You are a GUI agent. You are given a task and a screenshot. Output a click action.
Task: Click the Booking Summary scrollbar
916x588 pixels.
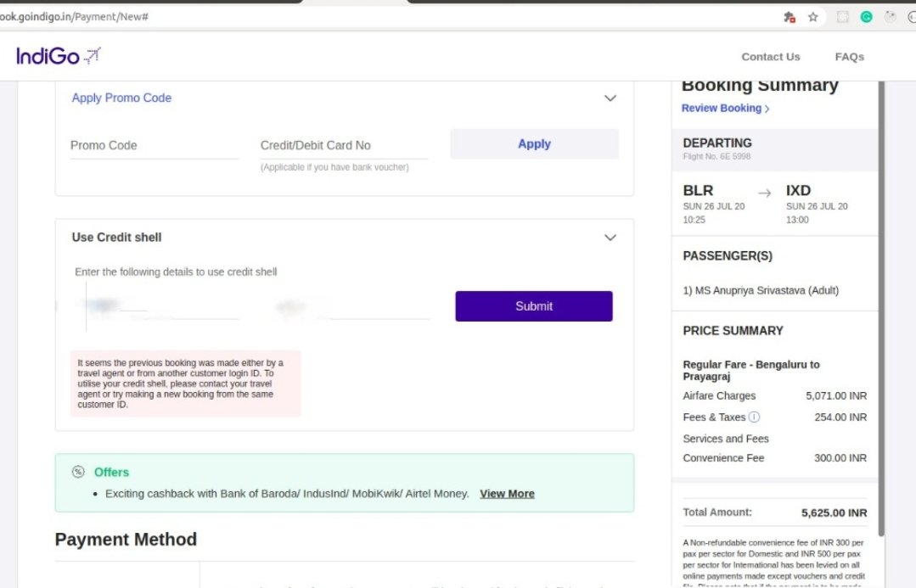pyautogui.click(x=881, y=308)
